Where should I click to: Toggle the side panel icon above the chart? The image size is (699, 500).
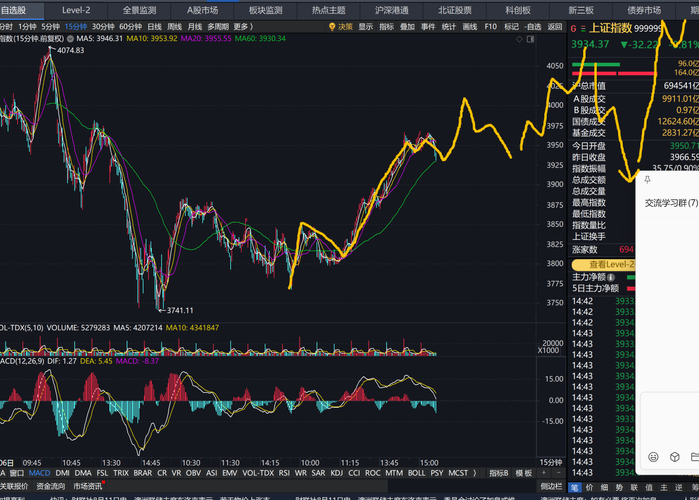[x=530, y=39]
